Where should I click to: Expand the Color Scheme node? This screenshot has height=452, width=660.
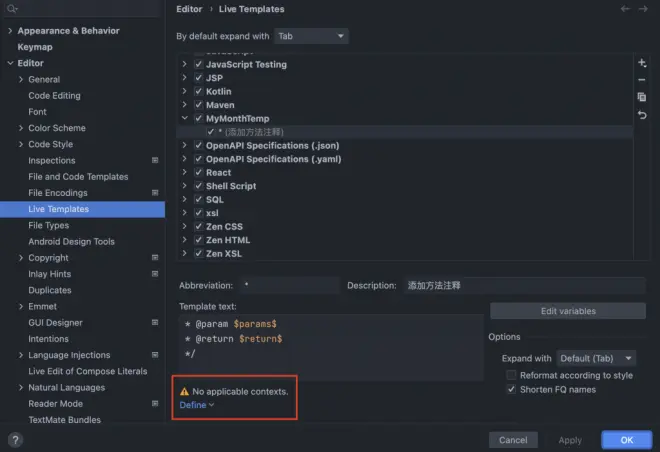[x=21, y=128]
